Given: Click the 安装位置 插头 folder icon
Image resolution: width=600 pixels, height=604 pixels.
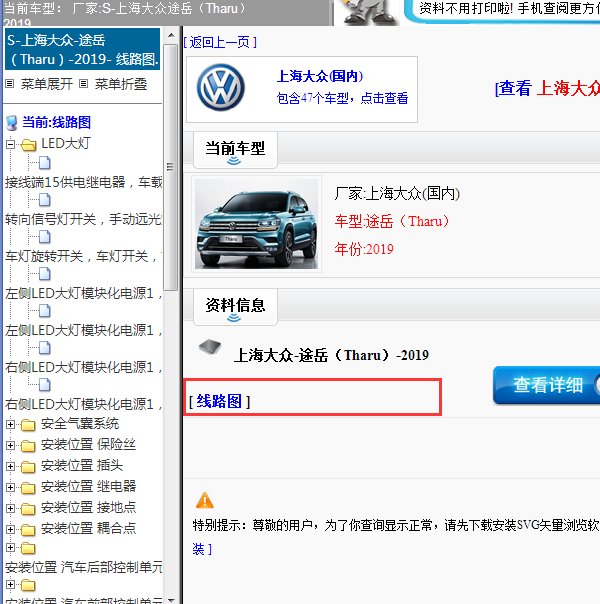Looking at the screenshot, I should coord(28,467).
